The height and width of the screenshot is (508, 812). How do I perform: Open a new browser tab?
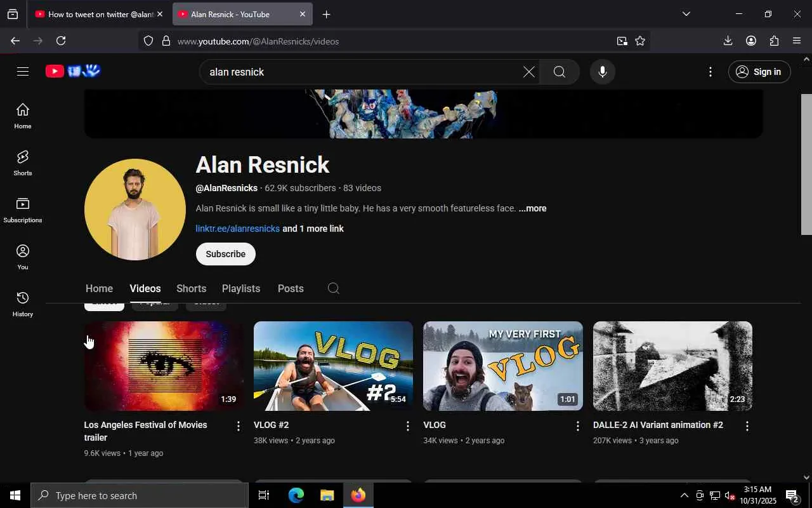(x=326, y=14)
